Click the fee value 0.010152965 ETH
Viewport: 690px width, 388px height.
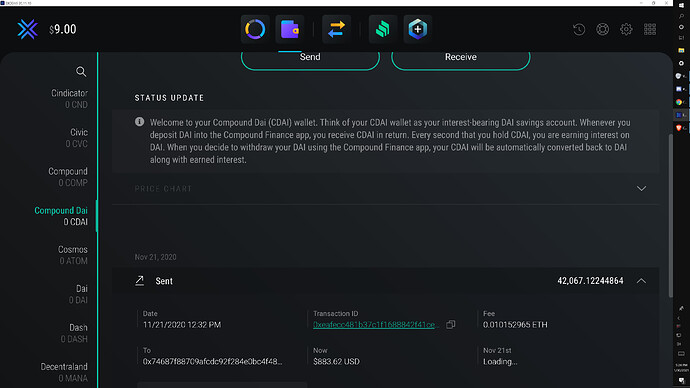click(515, 325)
